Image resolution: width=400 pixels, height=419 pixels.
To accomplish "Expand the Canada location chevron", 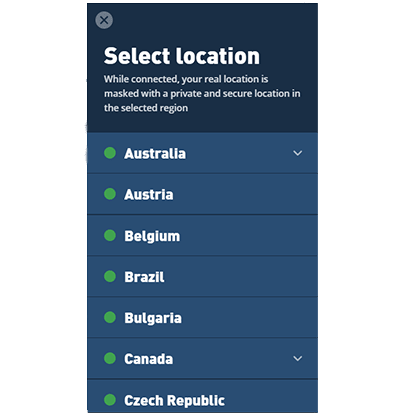I will [297, 359].
